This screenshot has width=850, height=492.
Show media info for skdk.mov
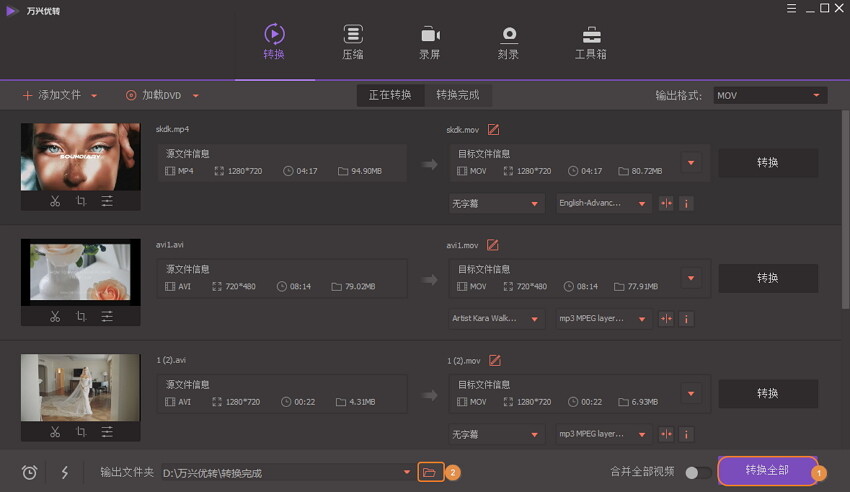tap(686, 203)
